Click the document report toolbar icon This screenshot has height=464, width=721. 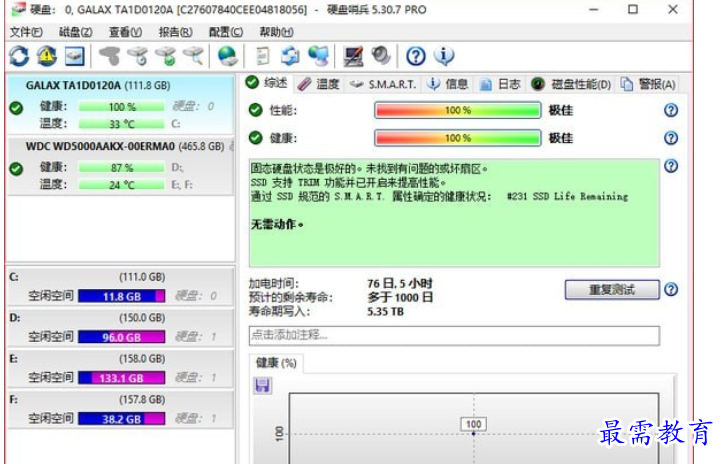pyautogui.click(x=263, y=56)
